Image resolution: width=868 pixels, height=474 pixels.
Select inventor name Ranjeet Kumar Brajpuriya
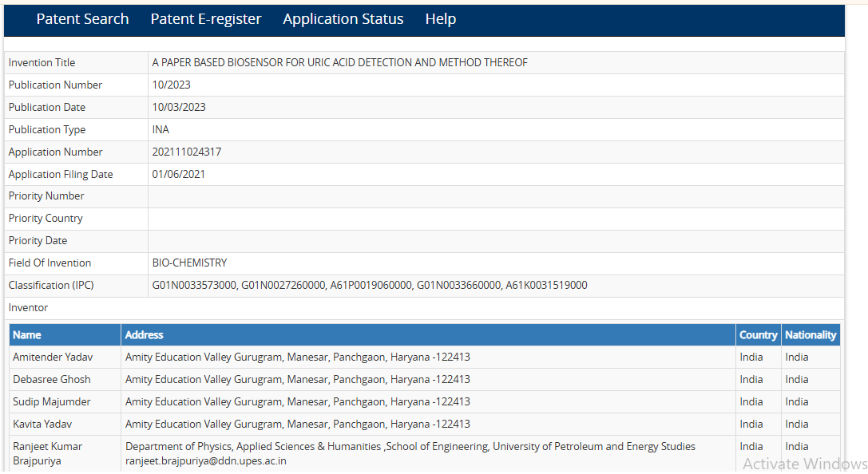click(48, 453)
